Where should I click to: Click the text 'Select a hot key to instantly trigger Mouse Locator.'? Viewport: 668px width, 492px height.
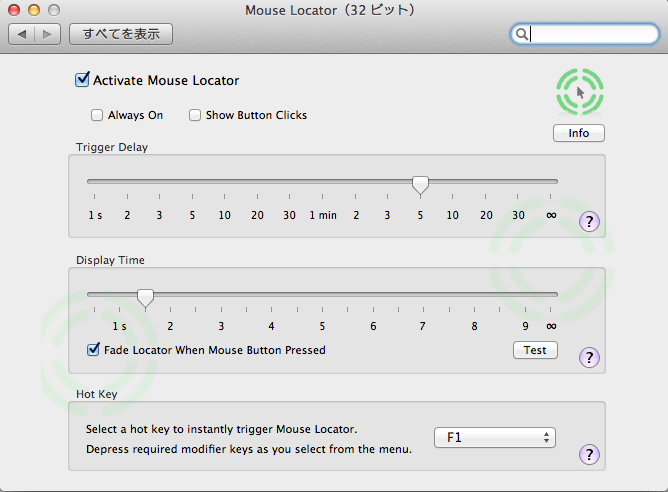pos(222,429)
